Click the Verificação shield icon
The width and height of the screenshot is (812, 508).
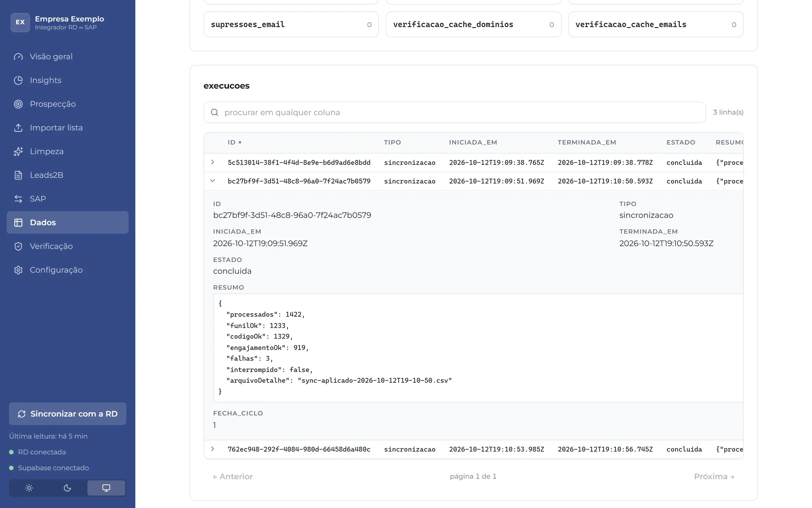[x=18, y=246]
